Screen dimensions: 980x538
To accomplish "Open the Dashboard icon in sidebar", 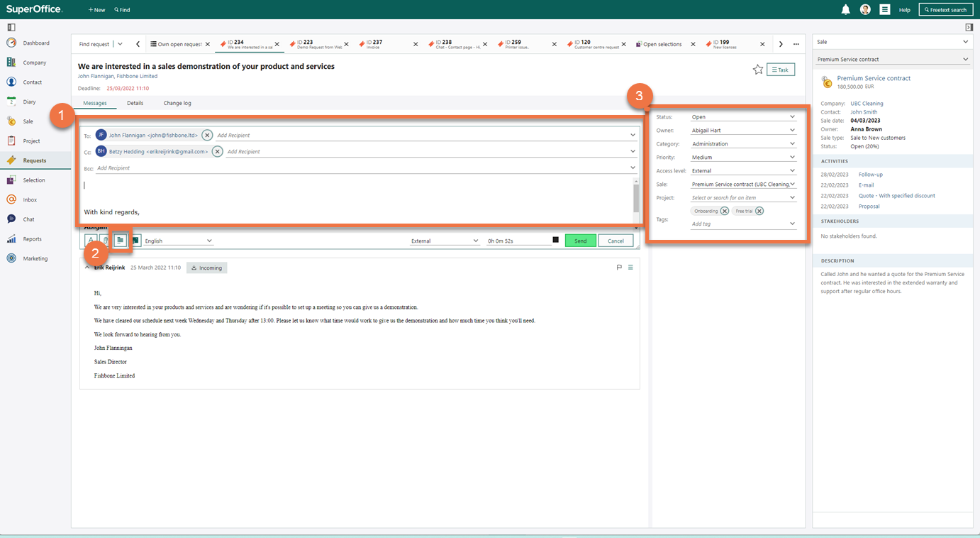I will coord(11,43).
